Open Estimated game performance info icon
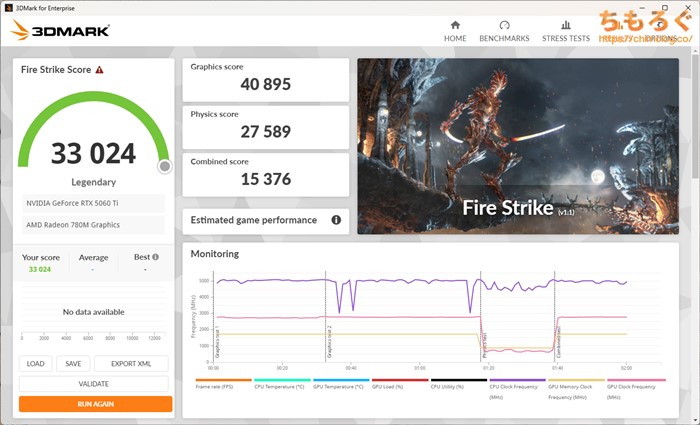700x425 pixels. point(336,220)
